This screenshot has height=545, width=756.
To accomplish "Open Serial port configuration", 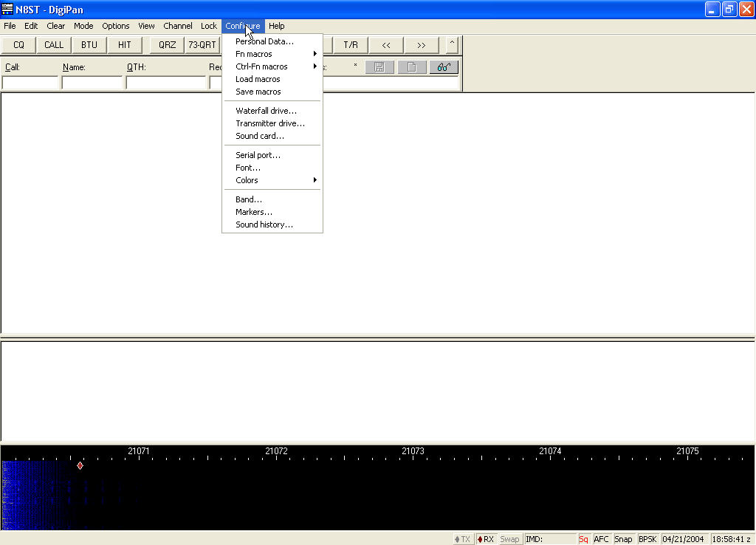I will click(x=272, y=155).
